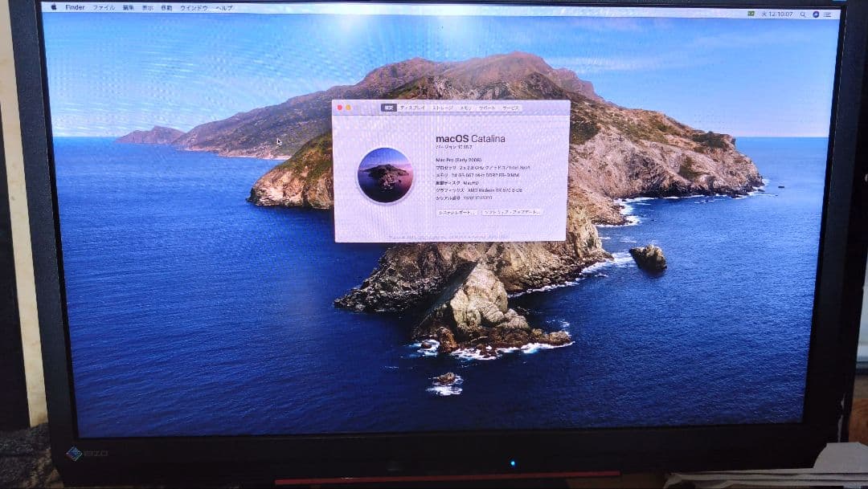868x489 pixels.
Task: Open Spotlight search from the menu bar
Action: [803, 13]
